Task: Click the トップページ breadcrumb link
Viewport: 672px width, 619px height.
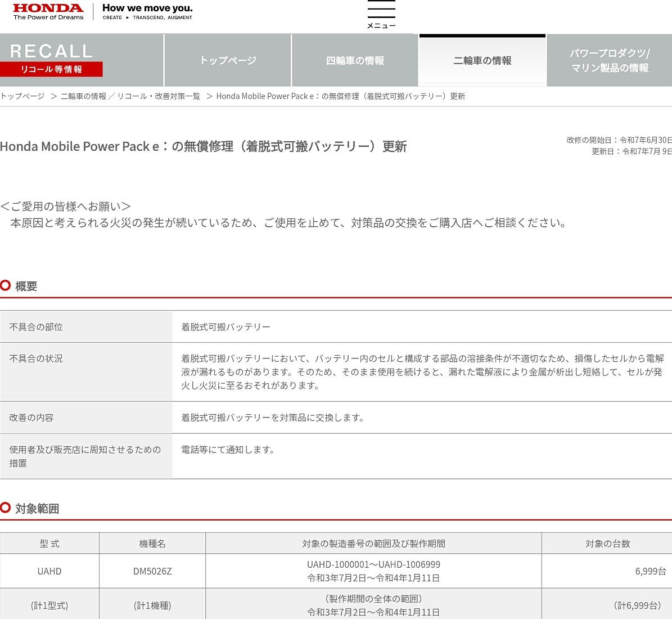Action: click(22, 96)
